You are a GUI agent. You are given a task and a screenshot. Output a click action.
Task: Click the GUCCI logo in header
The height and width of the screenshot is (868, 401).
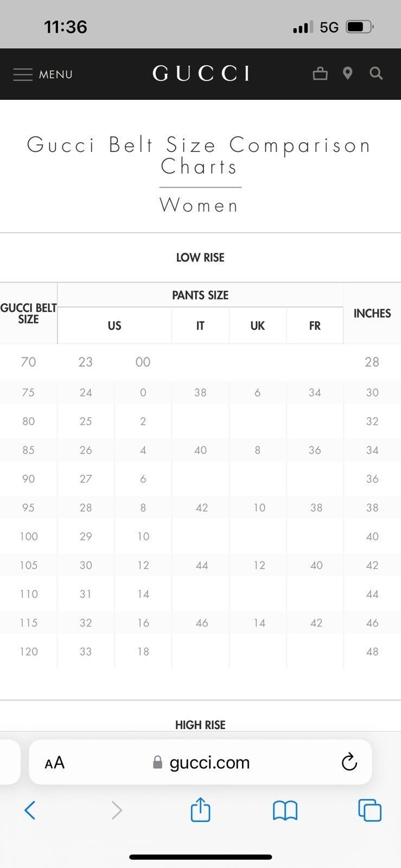(x=201, y=73)
